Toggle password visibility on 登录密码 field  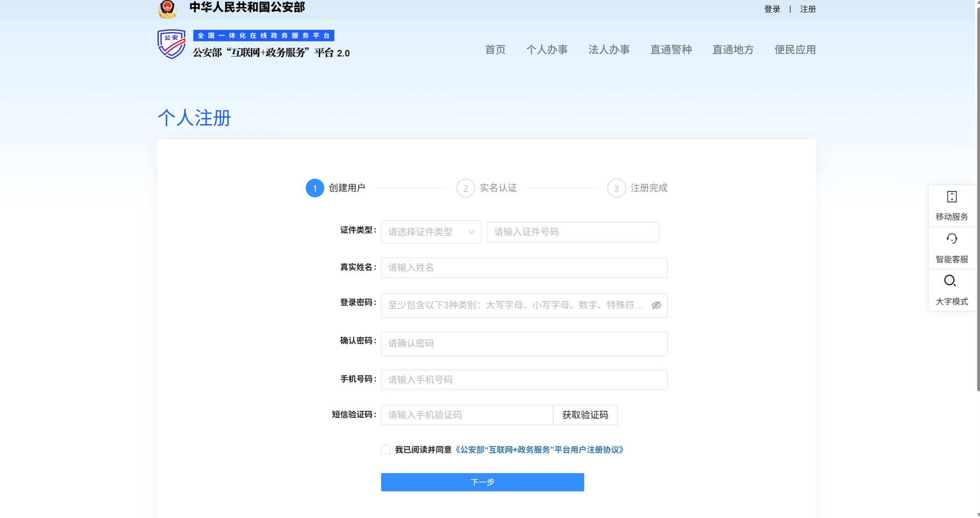click(x=656, y=305)
